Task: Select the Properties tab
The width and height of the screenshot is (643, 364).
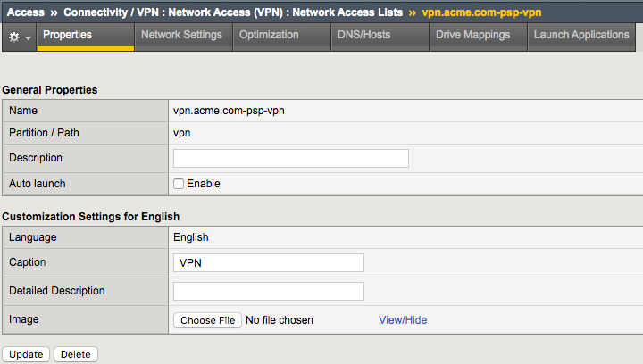Action: click(67, 35)
